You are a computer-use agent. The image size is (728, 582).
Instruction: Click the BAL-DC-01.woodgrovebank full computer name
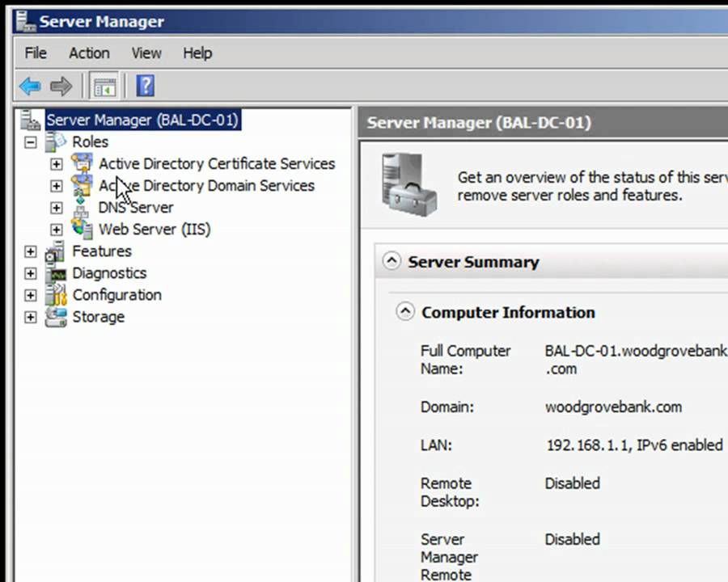pyautogui.click(x=636, y=360)
